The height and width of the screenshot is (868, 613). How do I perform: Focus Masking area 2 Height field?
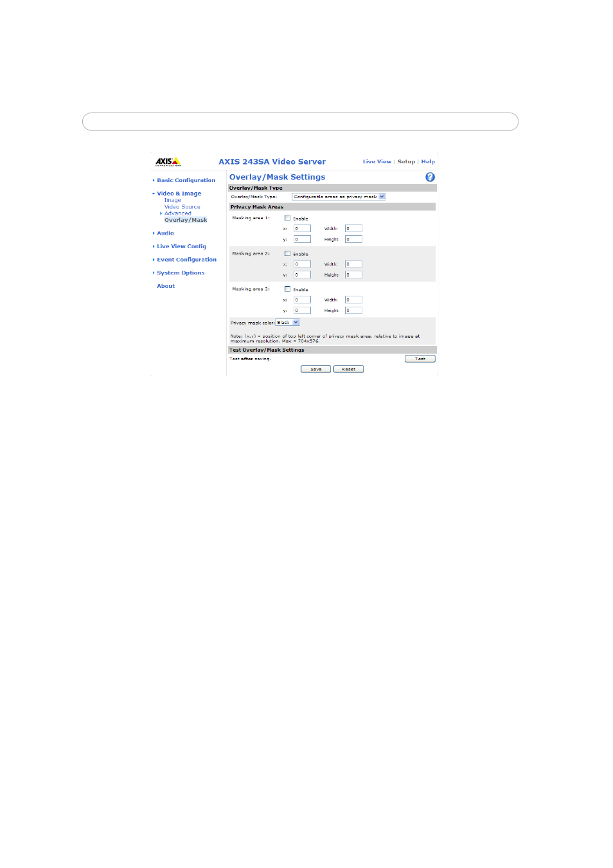pos(353,275)
